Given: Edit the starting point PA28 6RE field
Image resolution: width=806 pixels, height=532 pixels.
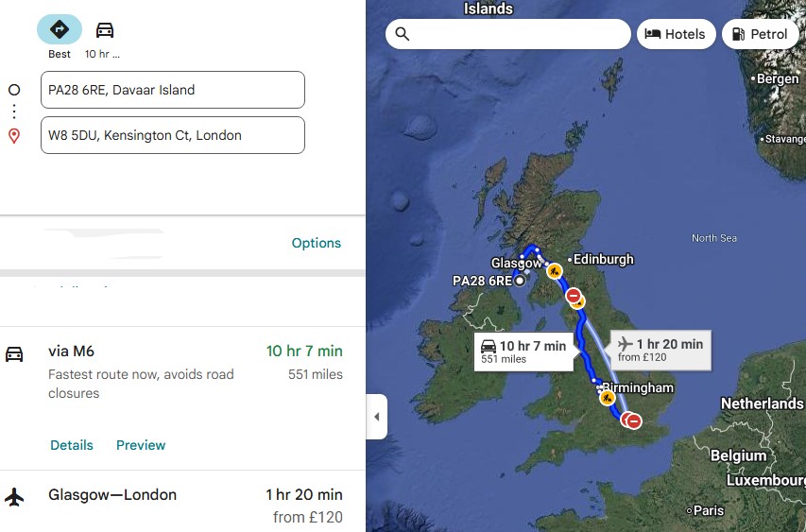Looking at the screenshot, I should coord(173,90).
